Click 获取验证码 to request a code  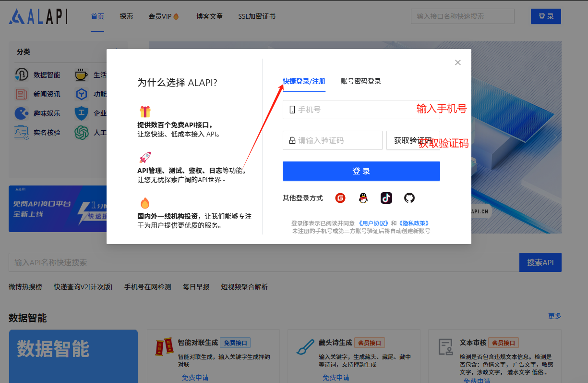click(x=413, y=140)
